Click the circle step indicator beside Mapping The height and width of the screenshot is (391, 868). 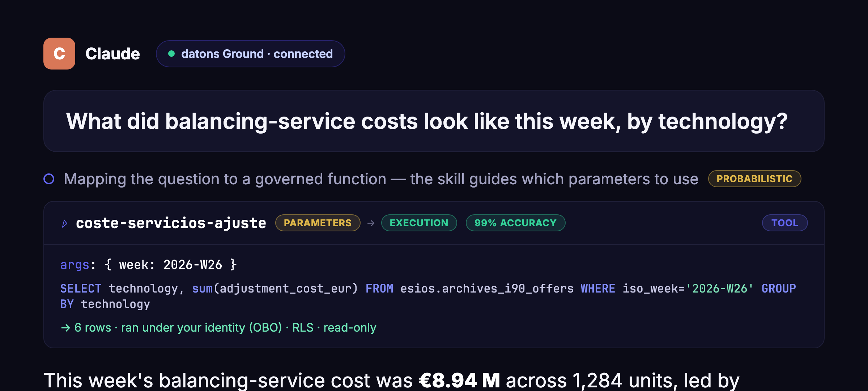tap(49, 179)
